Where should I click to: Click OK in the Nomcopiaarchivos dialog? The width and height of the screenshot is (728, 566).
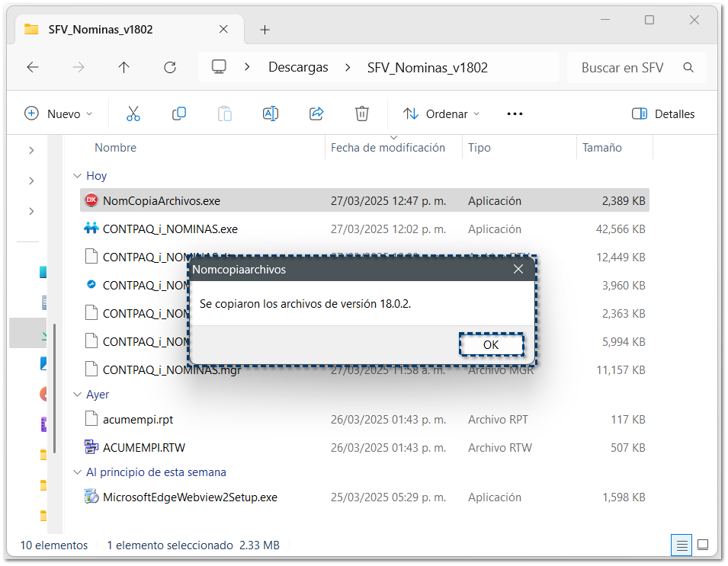[491, 345]
